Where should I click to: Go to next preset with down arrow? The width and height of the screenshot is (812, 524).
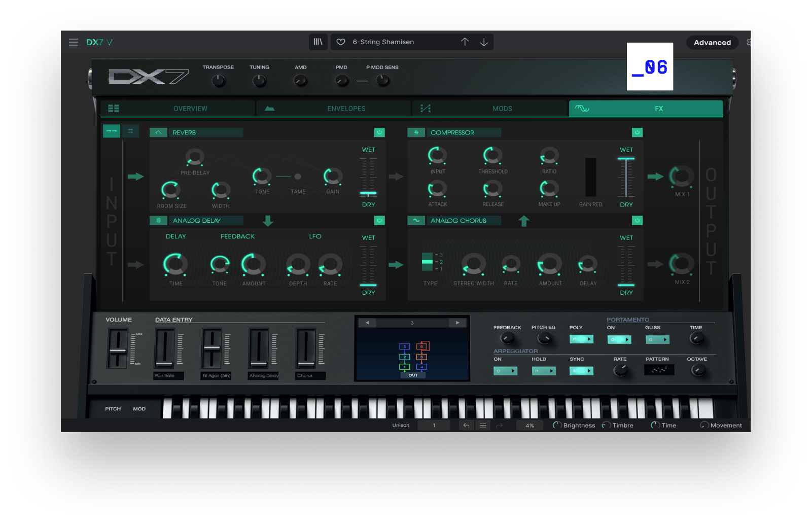coord(484,42)
